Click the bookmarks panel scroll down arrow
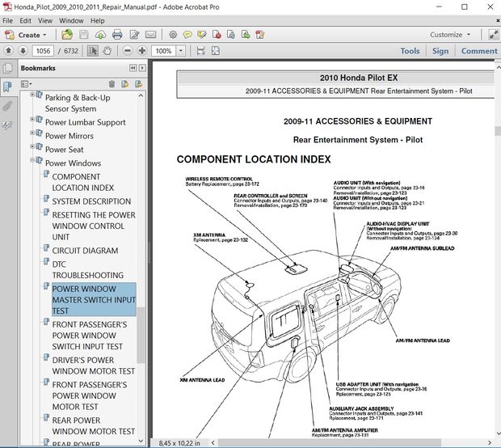Image resolution: width=501 pixels, height=448 pixels. click(x=141, y=441)
